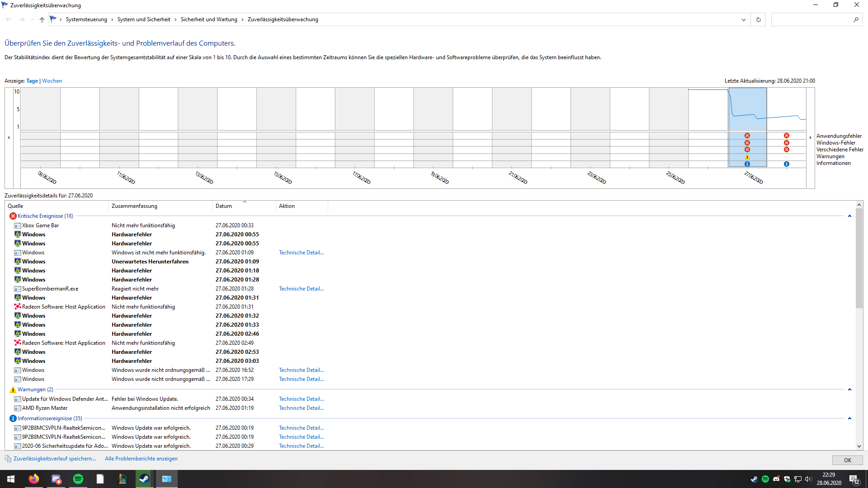This screenshot has width=868, height=488.
Task: Open Technische Details for SuperBombermanR.exe
Action: (301, 289)
